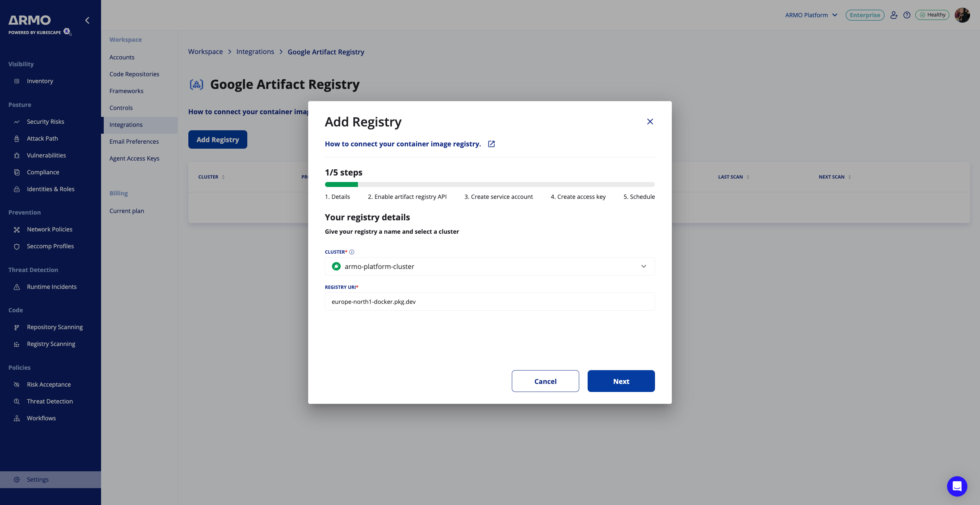Click the invite user icon in header
The height and width of the screenshot is (505, 980).
893,15
